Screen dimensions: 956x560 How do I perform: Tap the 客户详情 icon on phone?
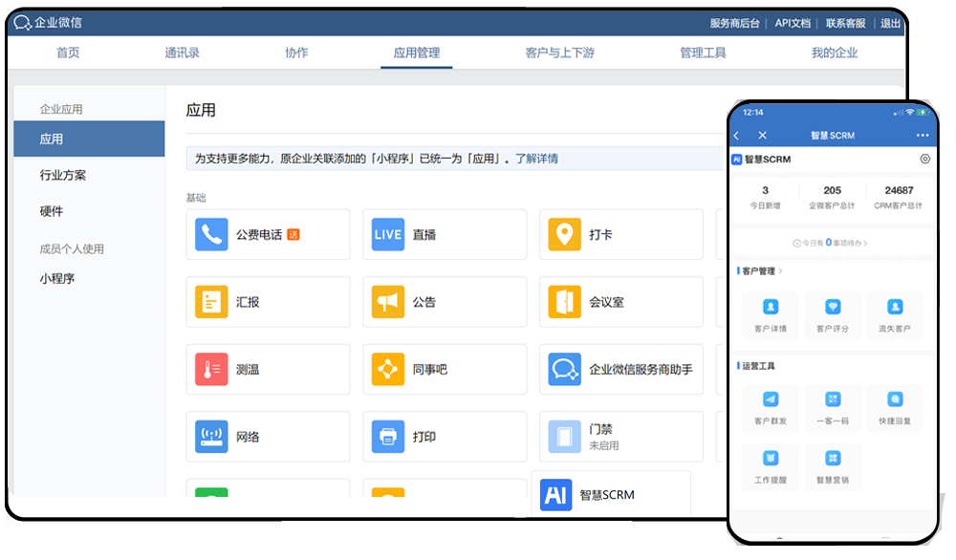tap(771, 307)
